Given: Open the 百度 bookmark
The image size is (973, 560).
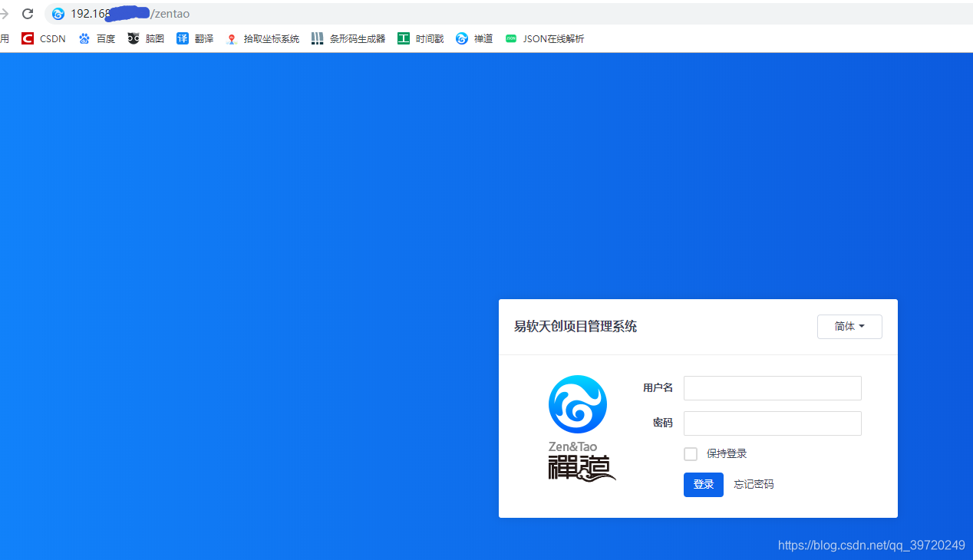Looking at the screenshot, I should [x=97, y=38].
